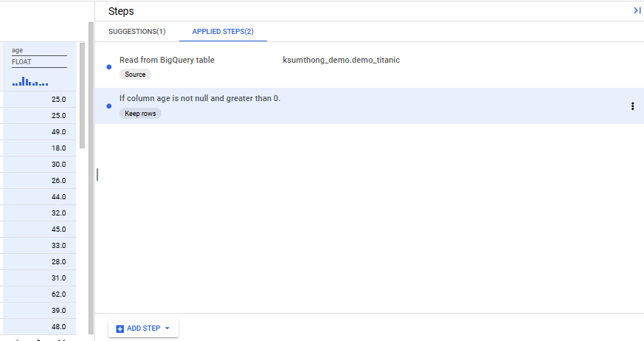
Task: Open the ksumthong_demo.demo_titanic table name
Action: (x=341, y=60)
